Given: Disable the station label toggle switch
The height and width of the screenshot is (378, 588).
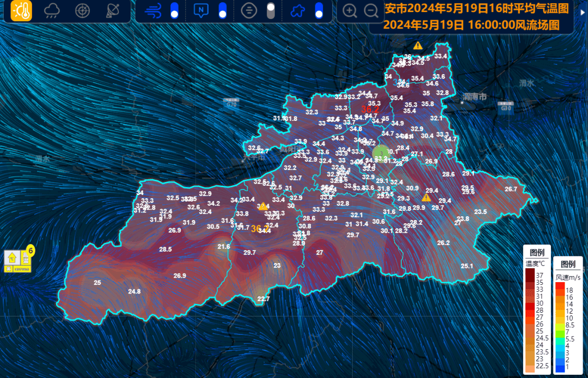Looking at the screenshot, I should pos(222,9).
